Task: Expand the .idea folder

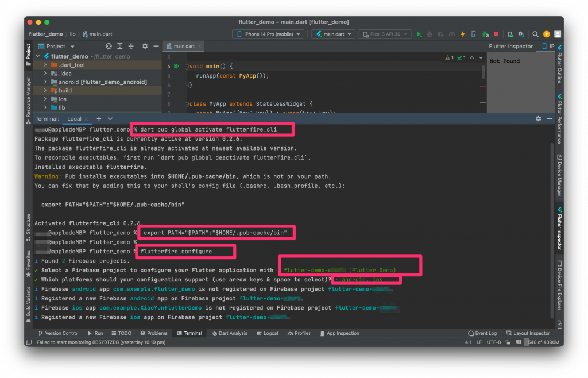Action: pyautogui.click(x=45, y=74)
